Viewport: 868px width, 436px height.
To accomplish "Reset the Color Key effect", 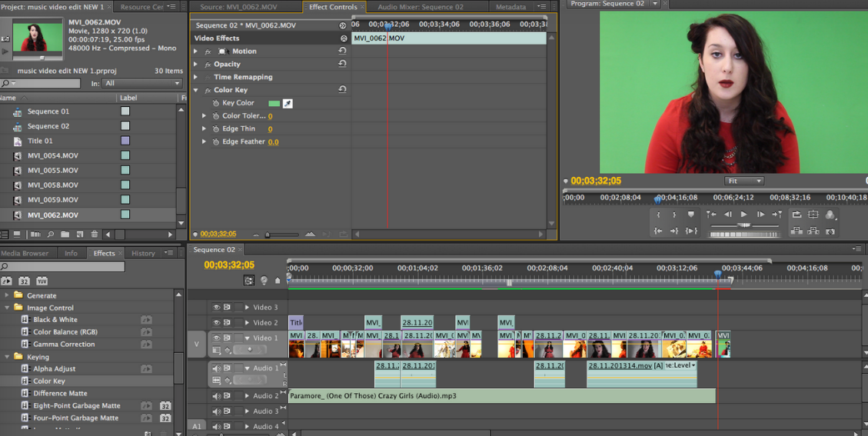I will 342,89.
